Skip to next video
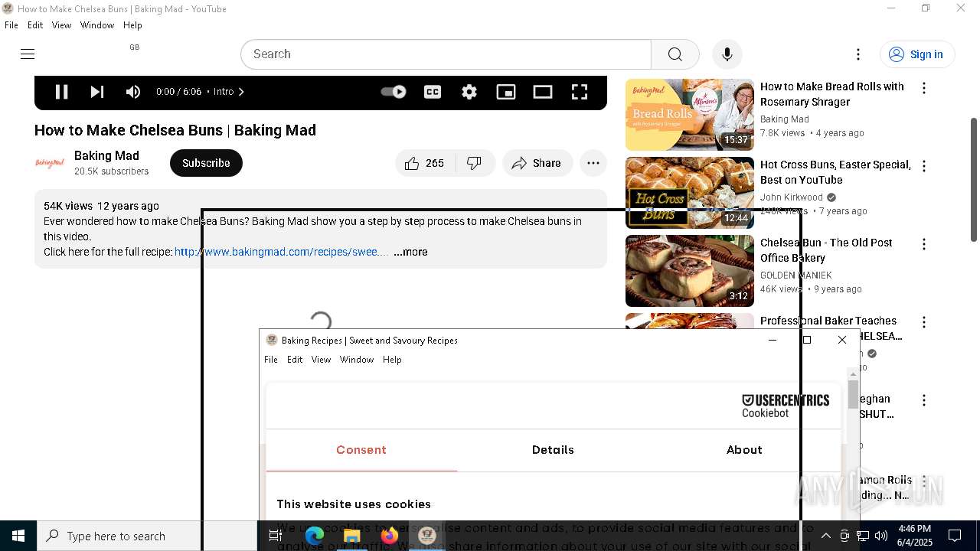The image size is (980, 551). 97,92
